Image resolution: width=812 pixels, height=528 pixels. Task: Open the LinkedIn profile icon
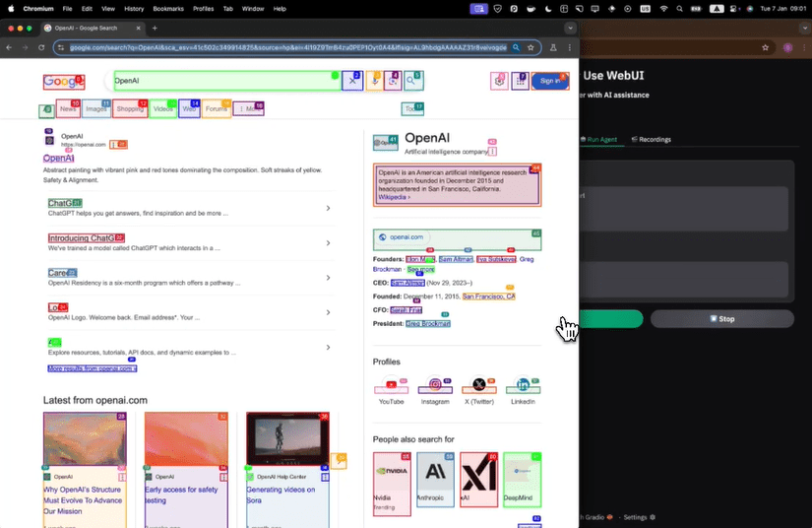523,385
